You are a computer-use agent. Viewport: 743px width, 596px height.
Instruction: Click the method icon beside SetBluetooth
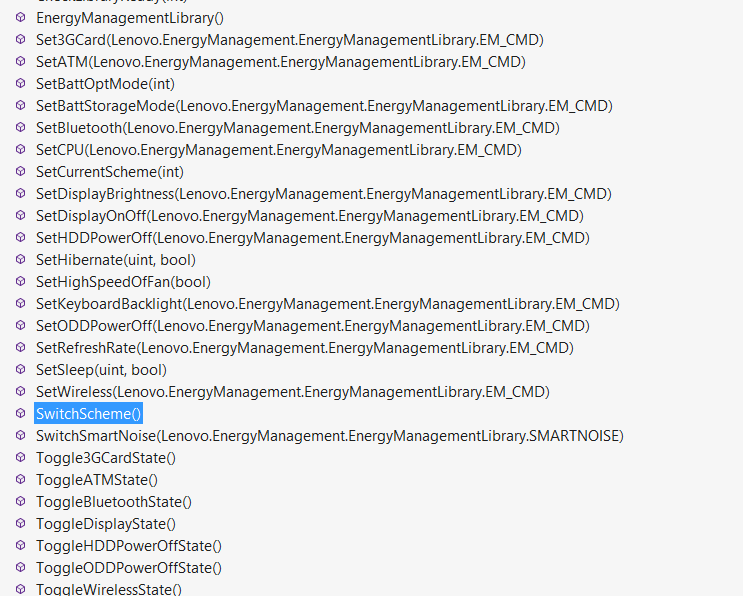(x=20, y=127)
